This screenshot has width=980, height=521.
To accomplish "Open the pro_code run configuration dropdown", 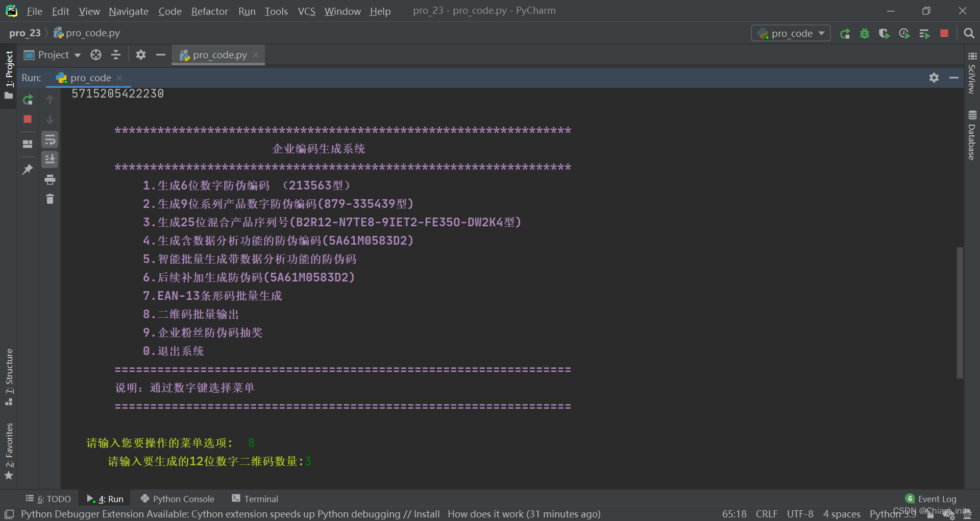I will pyautogui.click(x=791, y=33).
